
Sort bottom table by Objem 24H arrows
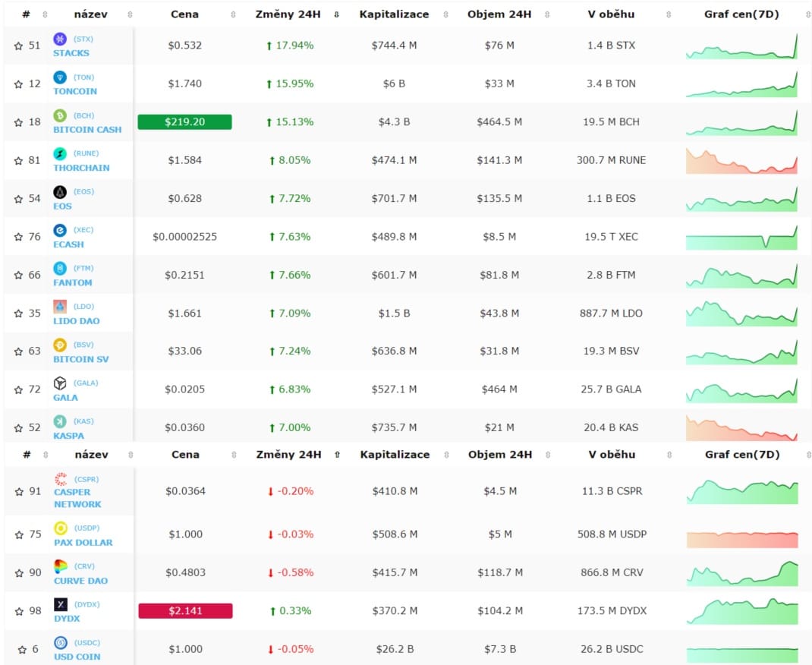[x=546, y=455]
